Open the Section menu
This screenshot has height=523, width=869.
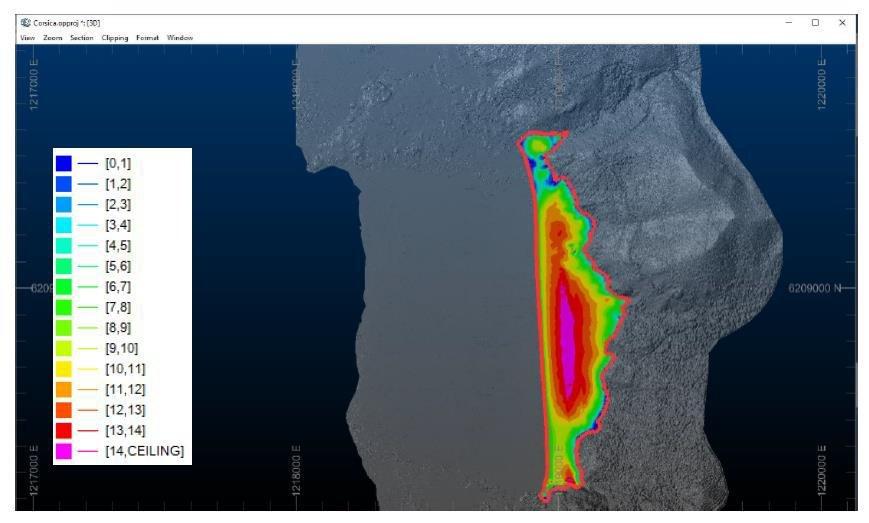82,38
